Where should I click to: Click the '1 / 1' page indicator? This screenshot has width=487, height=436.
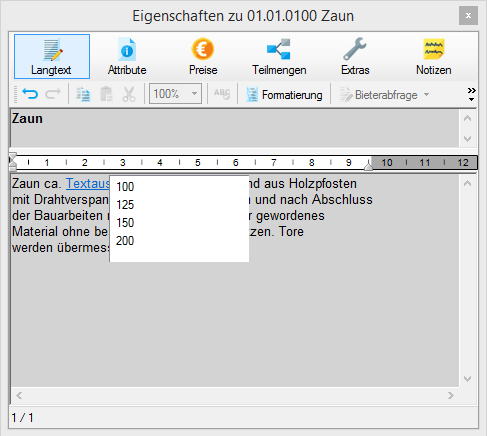coord(22,418)
